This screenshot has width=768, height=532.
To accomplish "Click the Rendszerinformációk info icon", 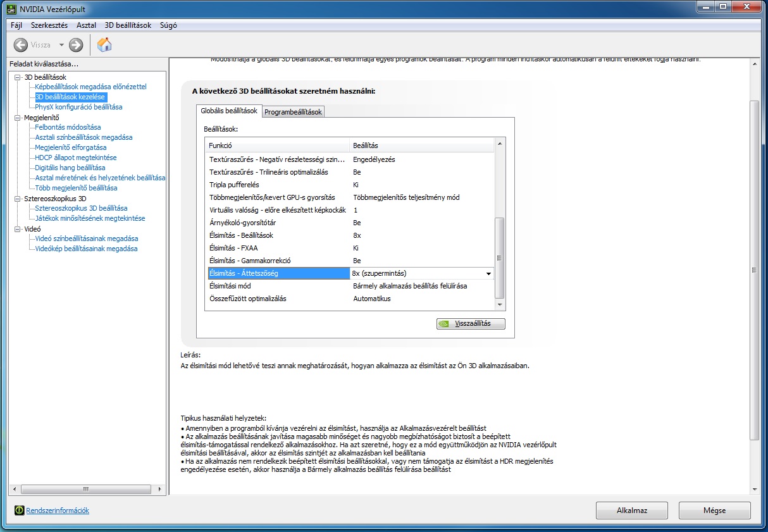I will [20, 510].
